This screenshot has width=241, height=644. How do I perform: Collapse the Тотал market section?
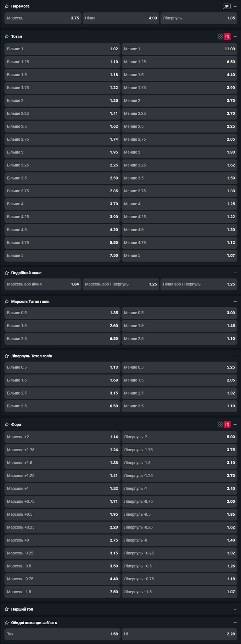pos(235,36)
